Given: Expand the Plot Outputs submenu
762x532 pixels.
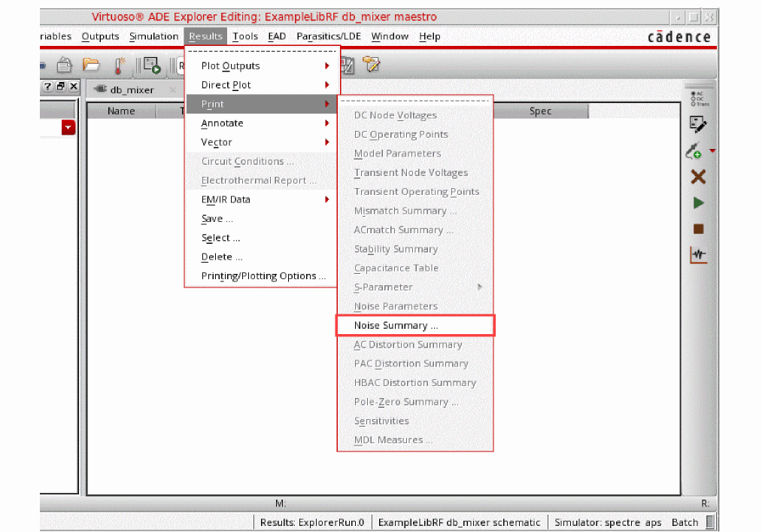Looking at the screenshot, I should (x=262, y=65).
